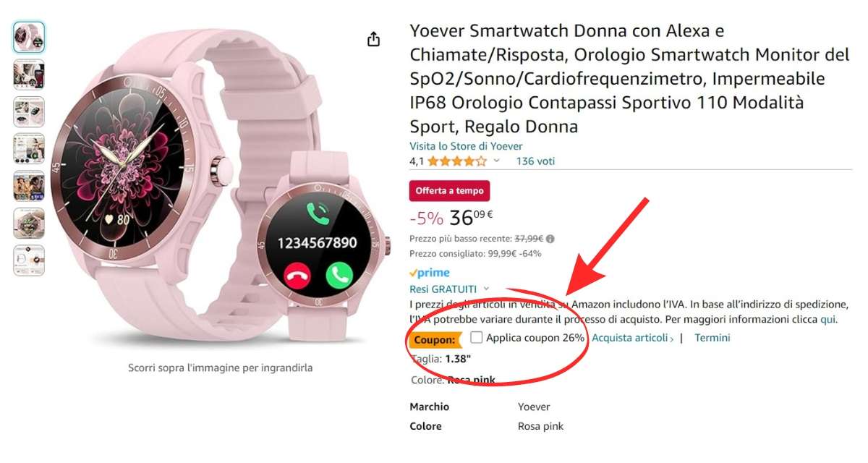
Task: Expand the rating dropdown arrow next to 4,1
Action: [496, 161]
